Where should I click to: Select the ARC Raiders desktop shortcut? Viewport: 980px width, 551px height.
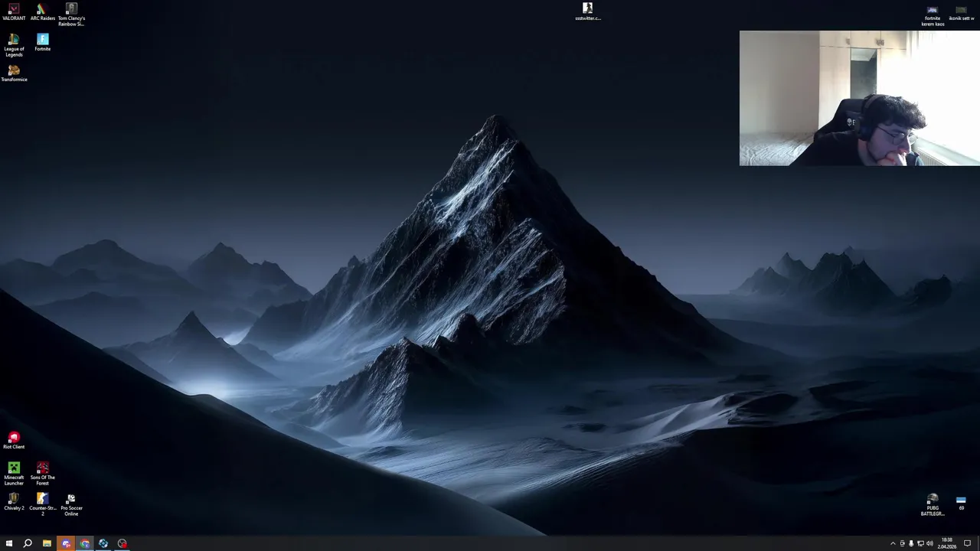[x=42, y=12]
